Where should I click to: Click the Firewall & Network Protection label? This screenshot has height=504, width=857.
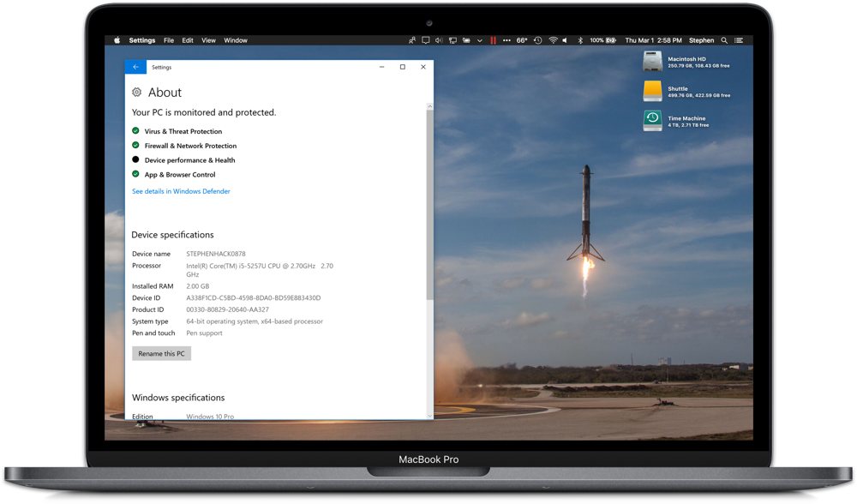tap(190, 146)
